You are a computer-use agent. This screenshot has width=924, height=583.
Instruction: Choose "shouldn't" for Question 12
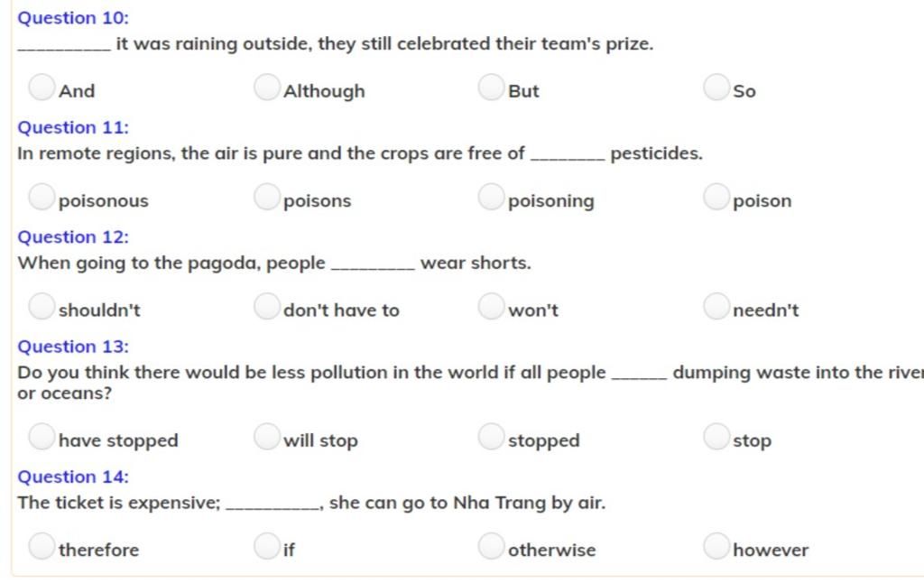tap(42, 307)
